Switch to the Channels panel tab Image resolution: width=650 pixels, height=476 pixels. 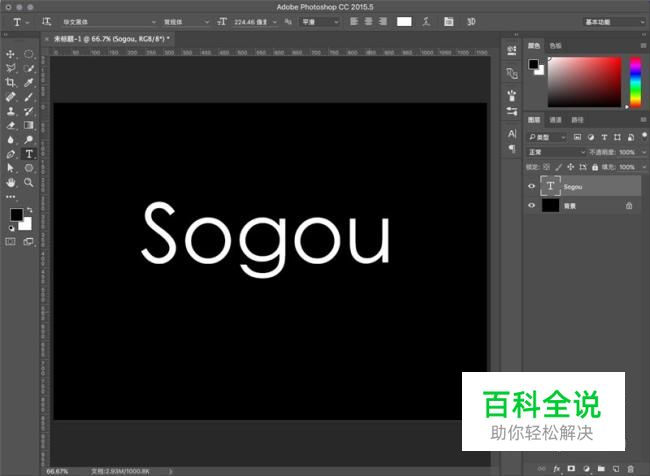pyautogui.click(x=555, y=120)
